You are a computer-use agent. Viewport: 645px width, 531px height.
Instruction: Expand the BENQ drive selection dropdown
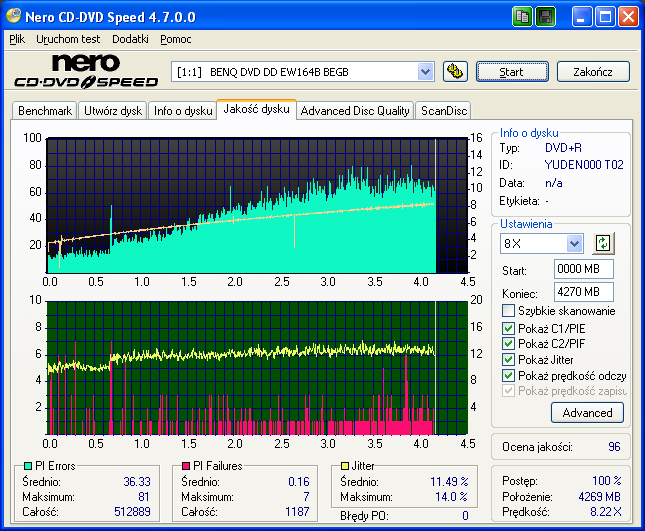pyautogui.click(x=425, y=72)
